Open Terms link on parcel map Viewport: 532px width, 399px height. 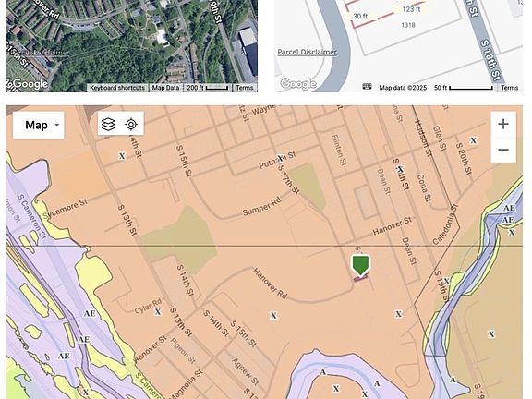click(509, 88)
